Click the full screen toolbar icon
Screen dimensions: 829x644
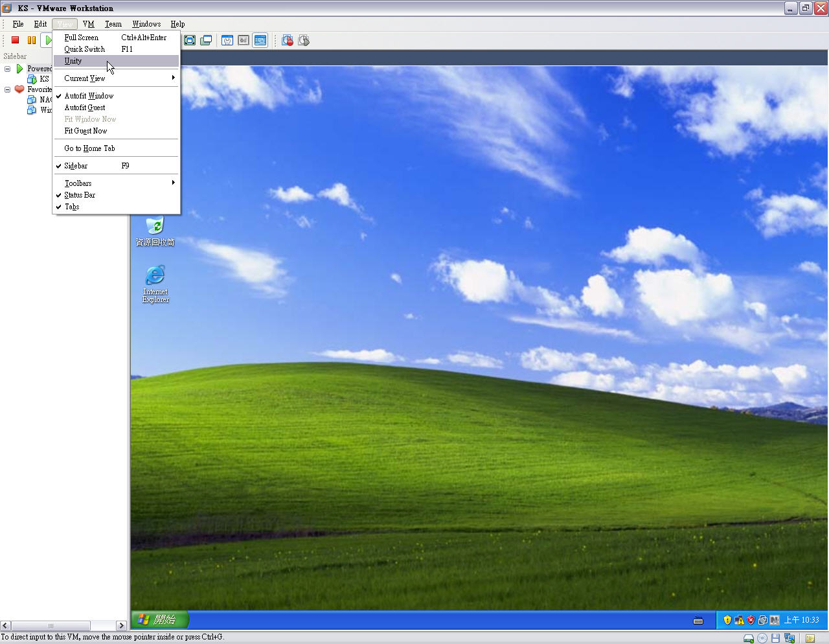(x=190, y=40)
